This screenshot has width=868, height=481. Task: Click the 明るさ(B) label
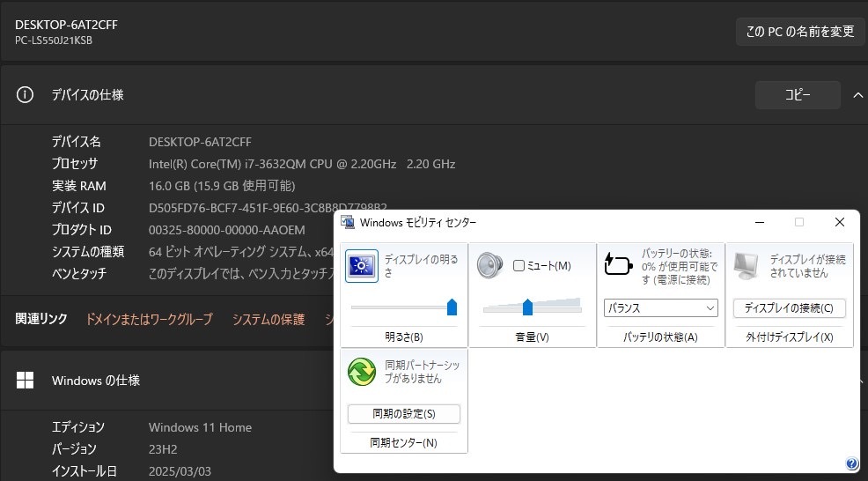[404, 337]
